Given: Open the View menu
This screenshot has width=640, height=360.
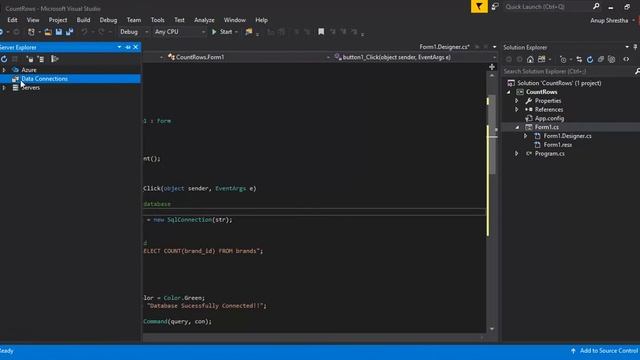Looking at the screenshot, I should pos(33,20).
